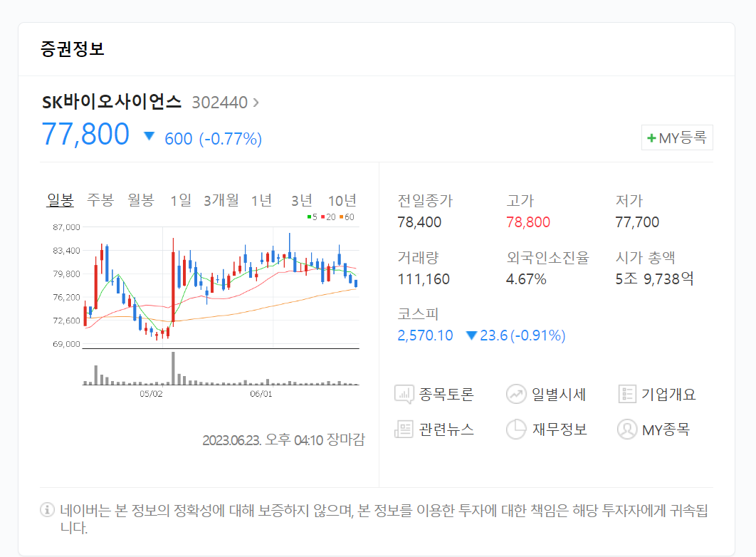756x557 pixels.
Task: Click the 87,000 price axis label
Action: click(66, 227)
